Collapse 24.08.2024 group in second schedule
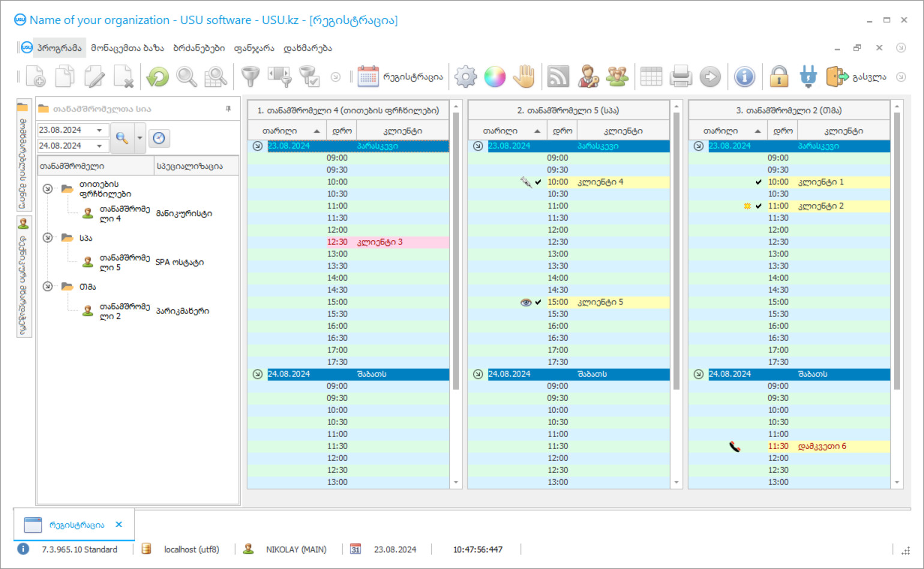This screenshot has height=569, width=924. (x=478, y=374)
